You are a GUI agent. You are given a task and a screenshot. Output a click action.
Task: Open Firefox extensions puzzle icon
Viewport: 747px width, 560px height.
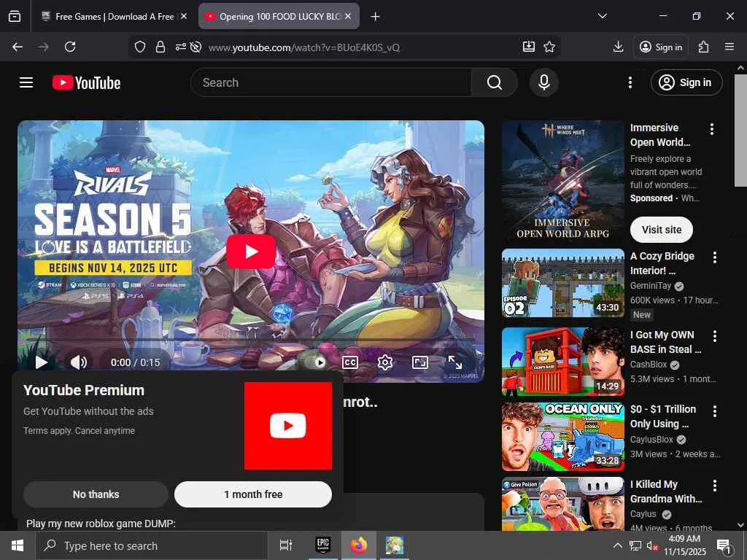(x=703, y=47)
